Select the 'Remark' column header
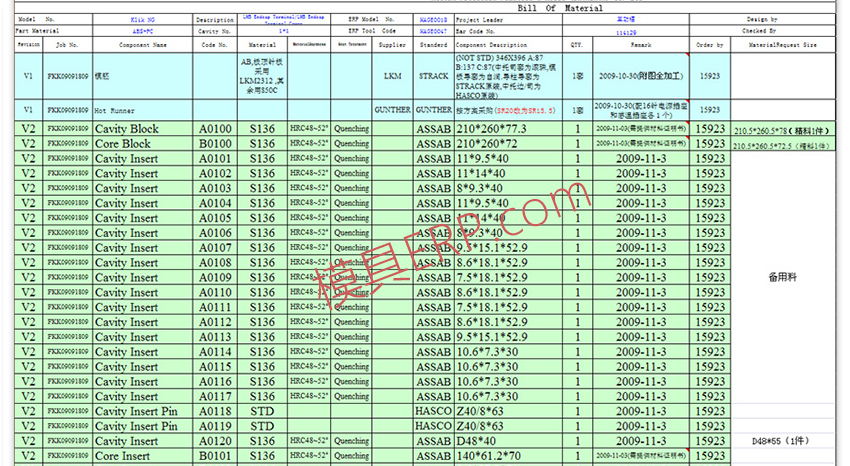Viewport: 850px width, 466px height. pyautogui.click(x=640, y=45)
